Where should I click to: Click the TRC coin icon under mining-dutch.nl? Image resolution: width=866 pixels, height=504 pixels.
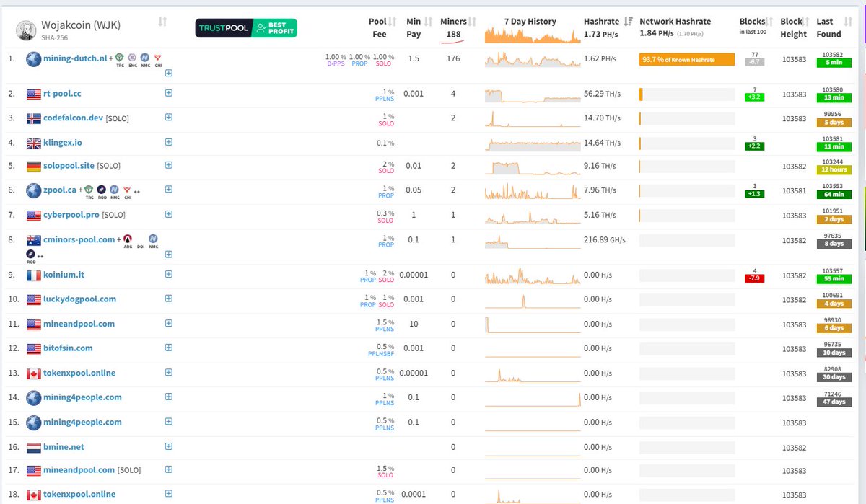click(120, 57)
